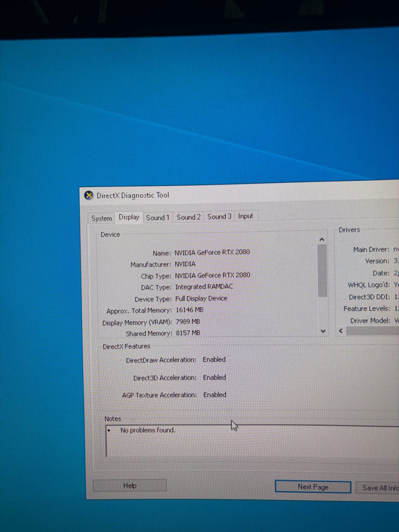
Task: Click the Drivers Version label
Action: click(377, 261)
